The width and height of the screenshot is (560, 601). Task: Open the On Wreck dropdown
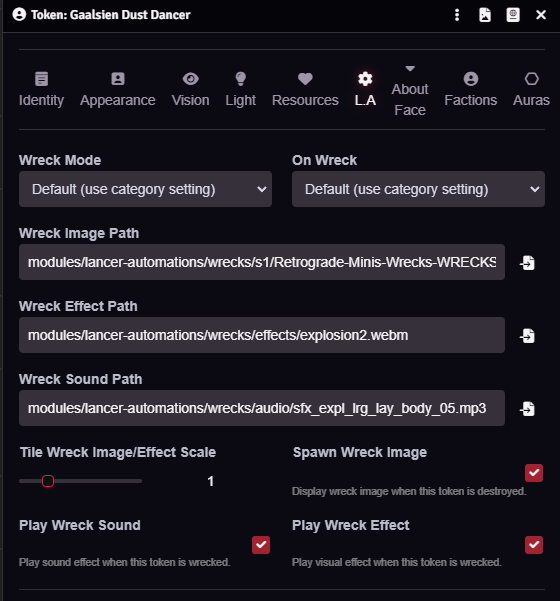coord(418,189)
